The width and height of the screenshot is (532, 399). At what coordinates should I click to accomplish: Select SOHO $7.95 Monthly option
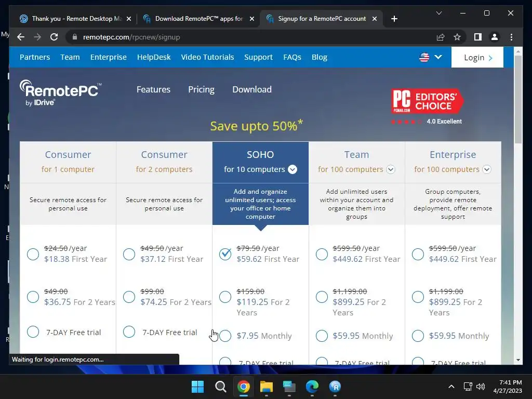(x=225, y=336)
